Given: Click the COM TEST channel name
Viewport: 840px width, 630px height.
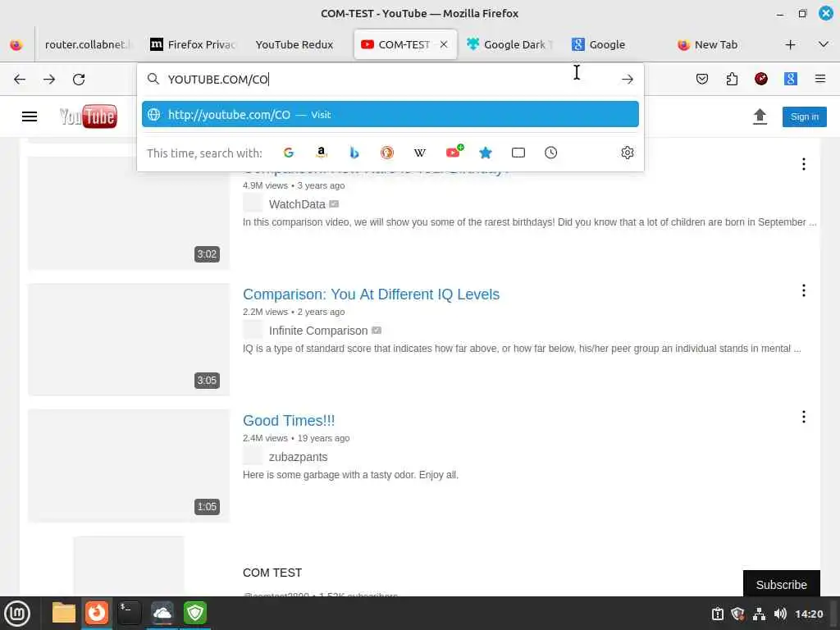Looking at the screenshot, I should point(272,573).
